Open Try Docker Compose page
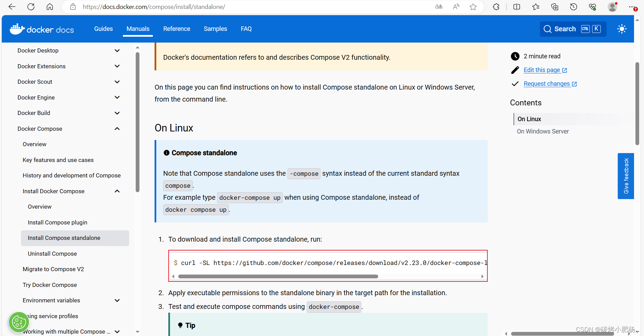The image size is (644, 336). pyautogui.click(x=50, y=285)
